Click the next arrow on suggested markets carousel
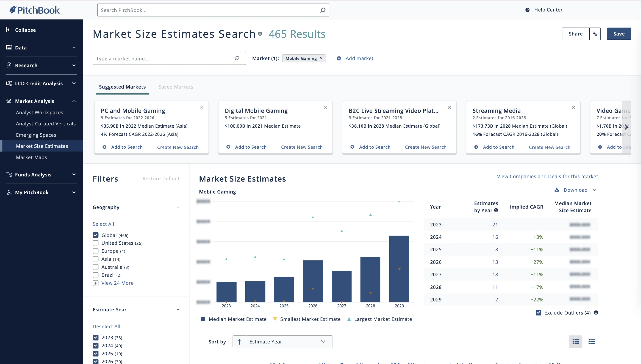 (626, 127)
